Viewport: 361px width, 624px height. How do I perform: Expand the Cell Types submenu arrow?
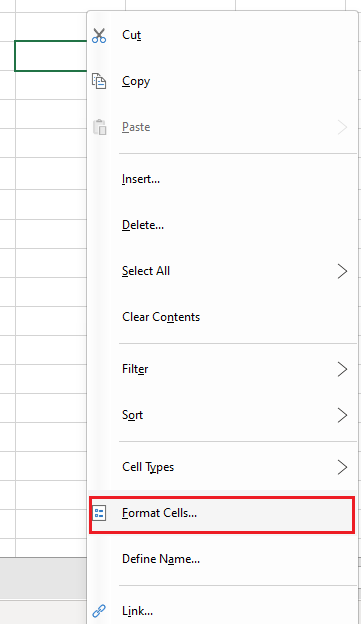coord(342,467)
